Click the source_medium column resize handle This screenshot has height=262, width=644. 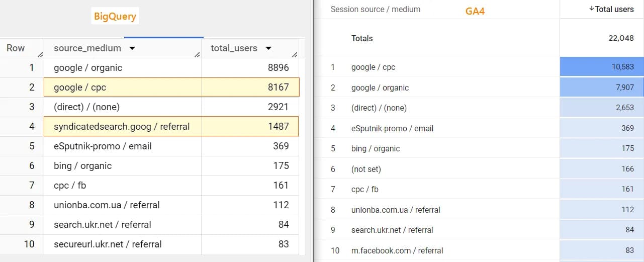(197, 55)
